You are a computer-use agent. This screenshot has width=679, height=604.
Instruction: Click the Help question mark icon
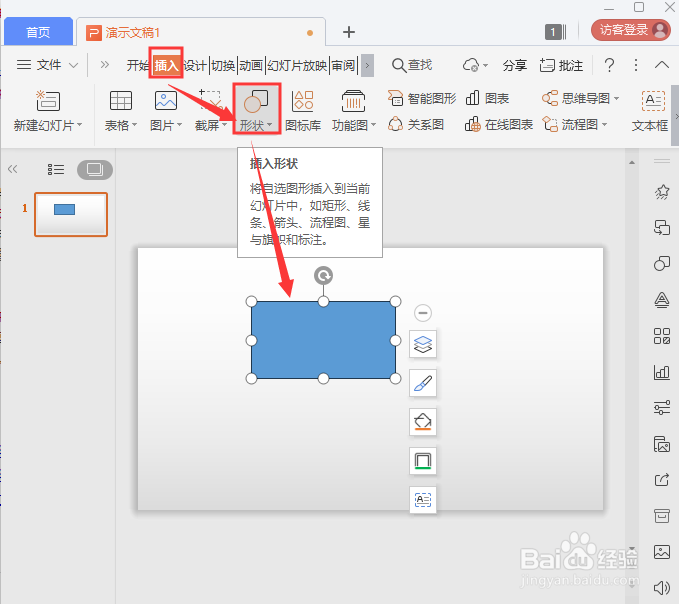609,65
